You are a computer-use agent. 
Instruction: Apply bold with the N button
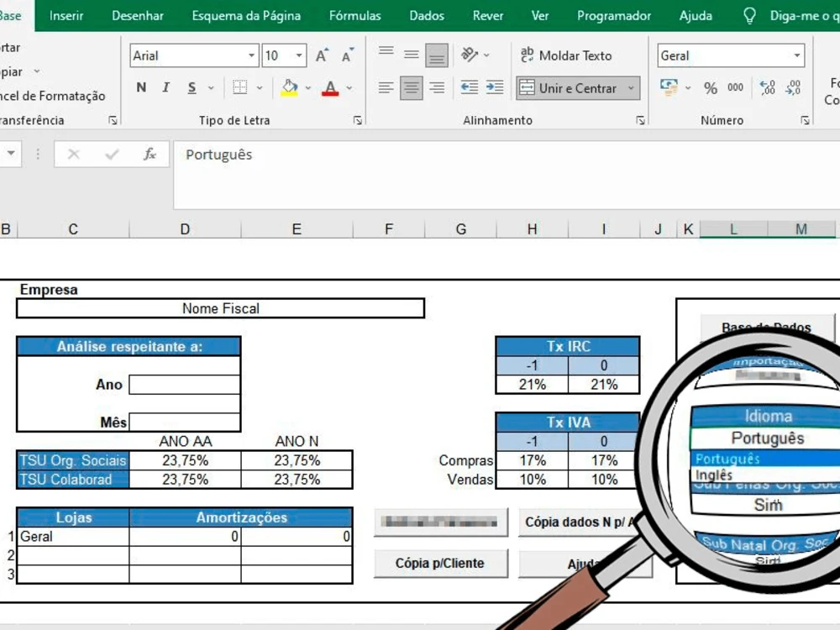[141, 87]
